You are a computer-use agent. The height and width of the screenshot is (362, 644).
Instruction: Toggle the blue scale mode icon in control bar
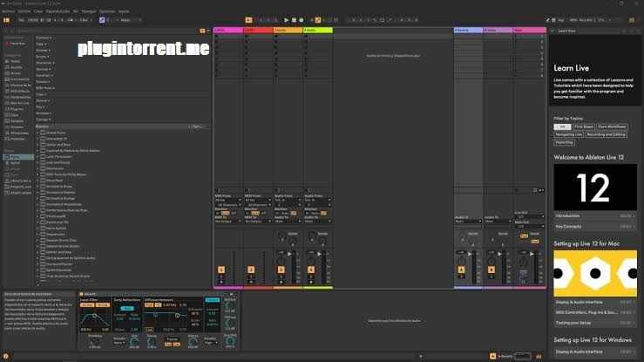[102, 20]
